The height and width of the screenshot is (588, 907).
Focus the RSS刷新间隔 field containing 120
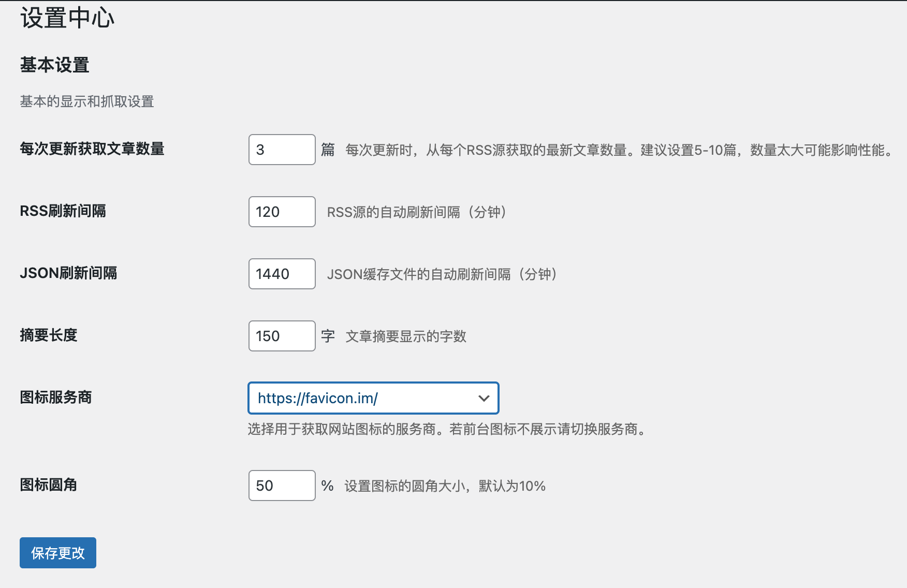click(282, 212)
